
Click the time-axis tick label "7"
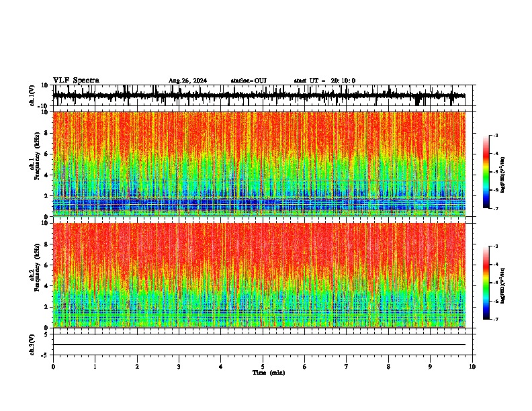[347, 367]
